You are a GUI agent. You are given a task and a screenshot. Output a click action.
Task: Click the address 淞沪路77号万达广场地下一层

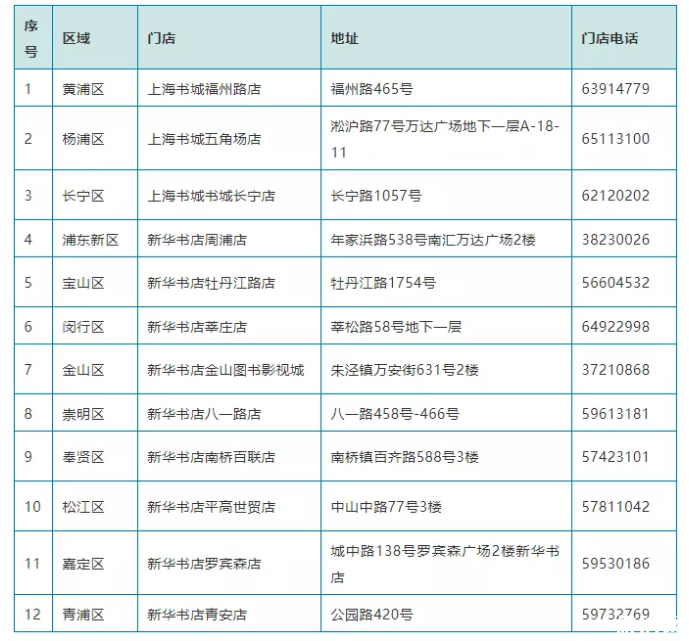click(x=445, y=139)
